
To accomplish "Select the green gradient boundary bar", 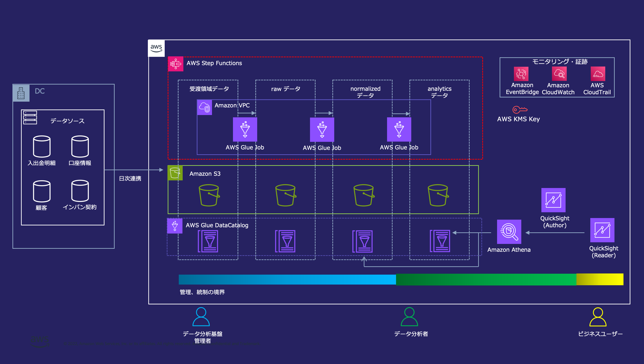I will (486, 280).
